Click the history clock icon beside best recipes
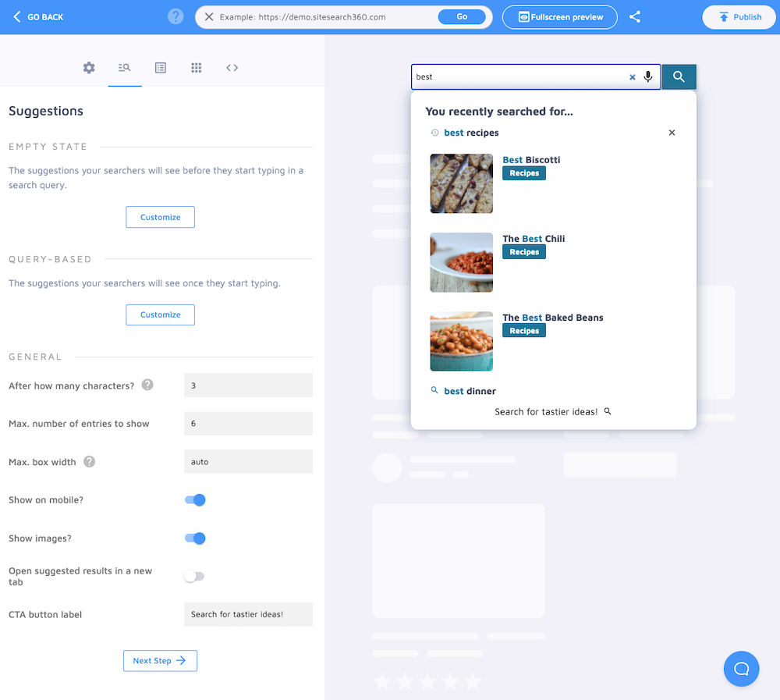 434,133
